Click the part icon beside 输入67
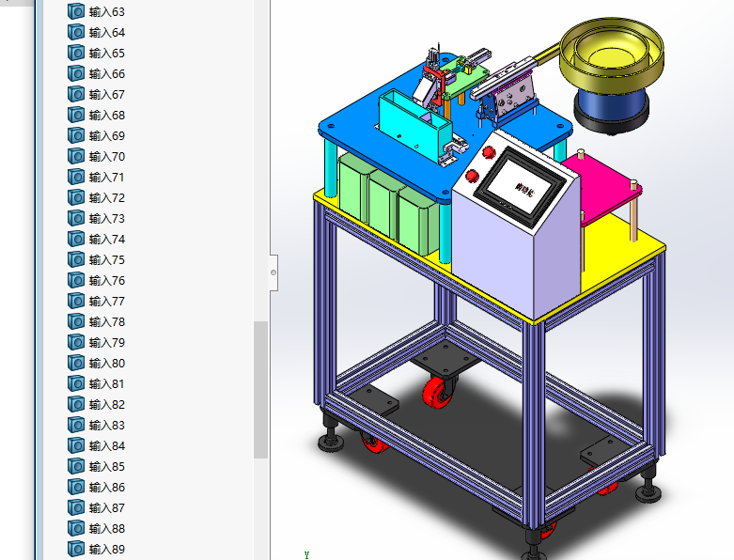 (76, 94)
